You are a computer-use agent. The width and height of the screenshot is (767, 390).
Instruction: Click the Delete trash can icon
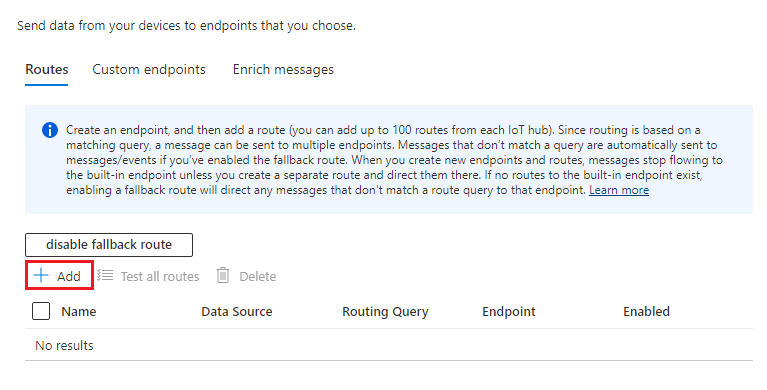(x=223, y=275)
